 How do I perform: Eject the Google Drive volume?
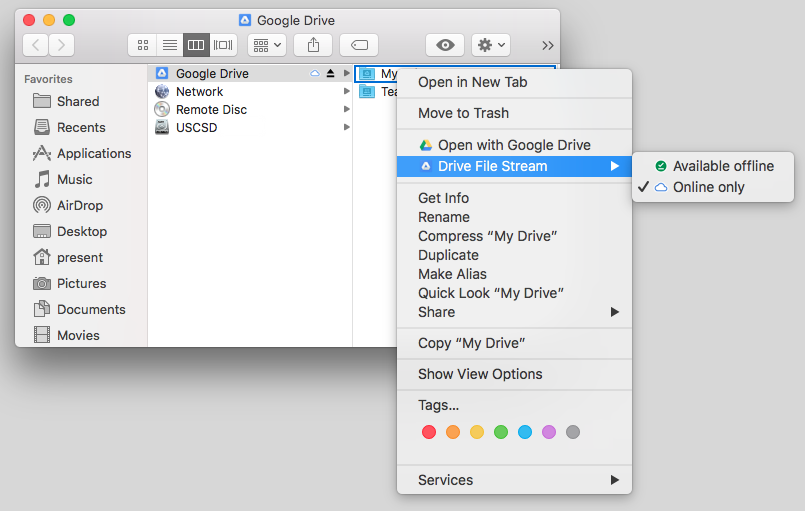pos(331,73)
